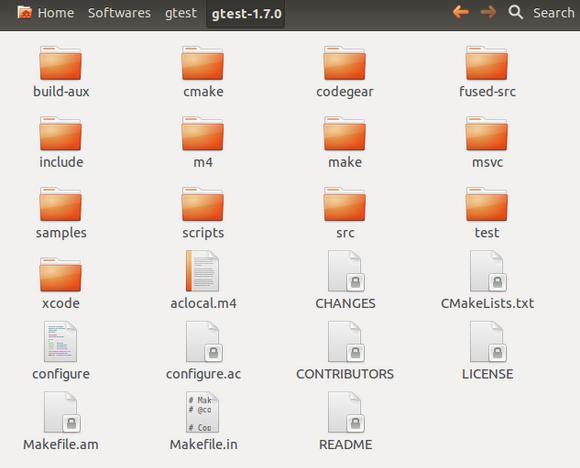Click the "src" folder name

tap(345, 233)
